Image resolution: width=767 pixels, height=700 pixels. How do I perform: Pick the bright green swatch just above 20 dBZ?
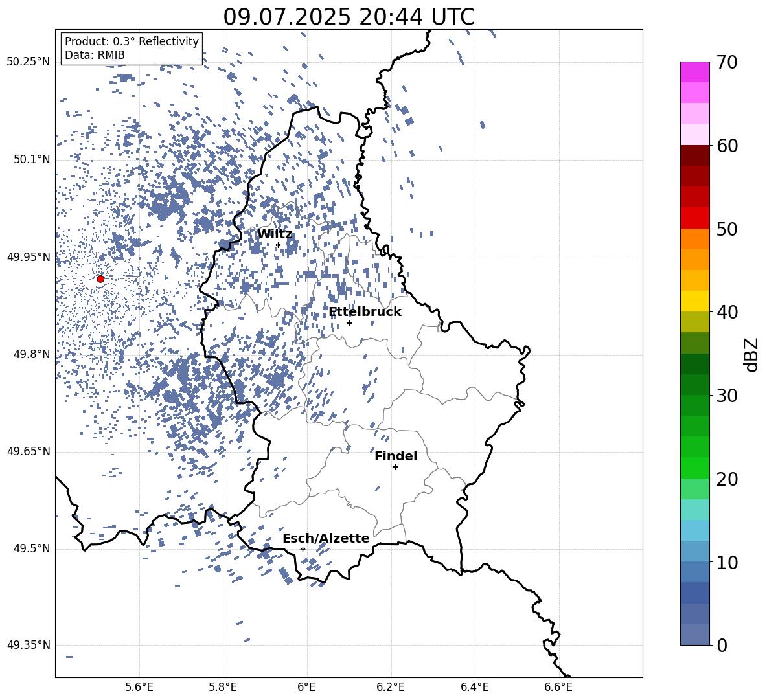point(695,468)
